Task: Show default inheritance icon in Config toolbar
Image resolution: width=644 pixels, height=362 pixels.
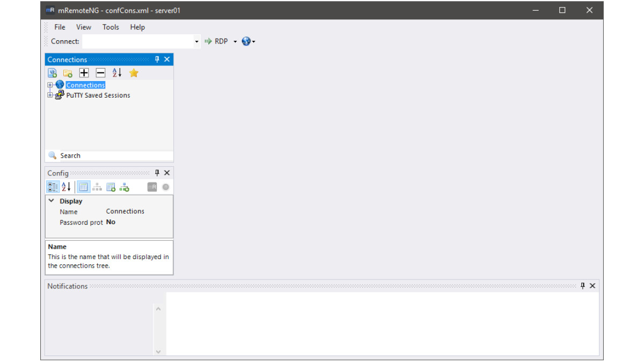Action: (x=125, y=187)
